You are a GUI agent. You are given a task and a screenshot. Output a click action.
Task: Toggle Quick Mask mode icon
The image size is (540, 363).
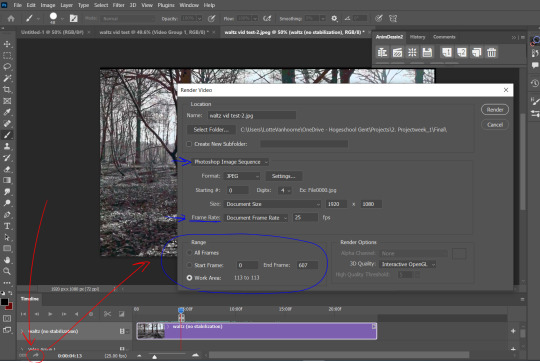point(7,319)
